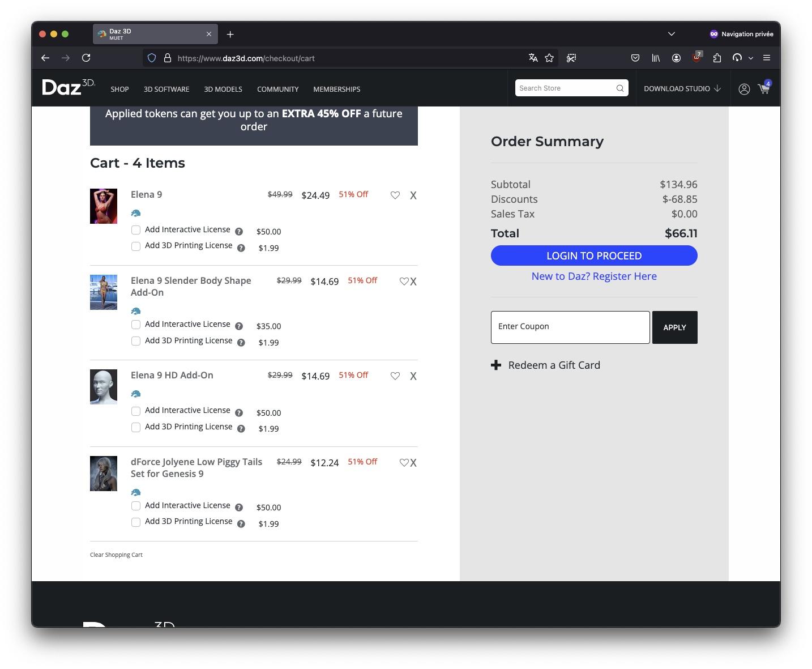Add Elena 9 HD Add-On to wishlist
Viewport: 812px width, 669px height.
395,376
